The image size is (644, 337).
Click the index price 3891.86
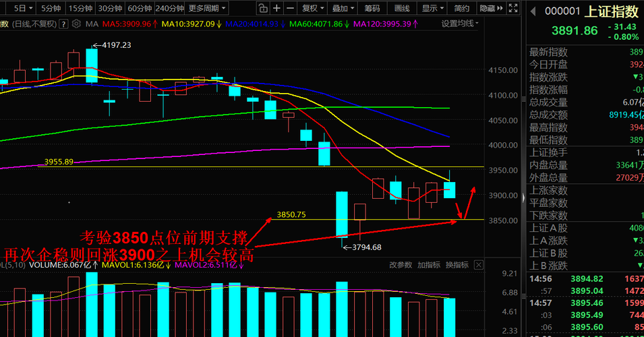575,31
